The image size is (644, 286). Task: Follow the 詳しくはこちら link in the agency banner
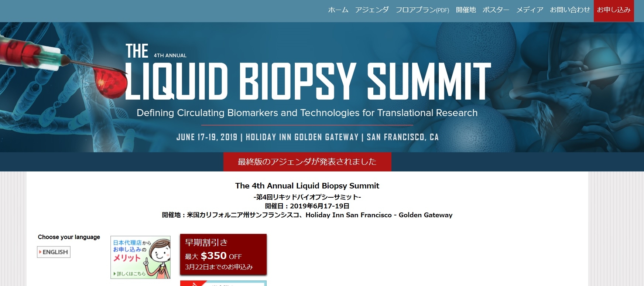pos(130,274)
